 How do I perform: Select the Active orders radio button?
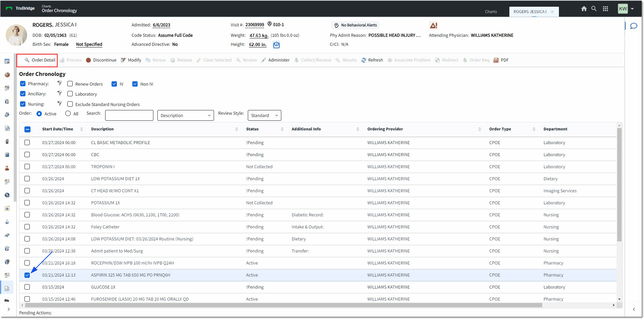pos(39,114)
